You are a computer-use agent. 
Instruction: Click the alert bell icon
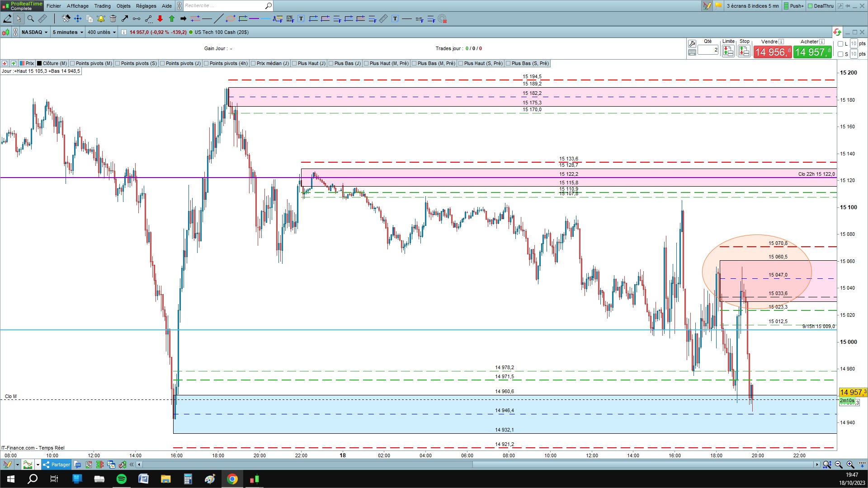click(x=101, y=19)
